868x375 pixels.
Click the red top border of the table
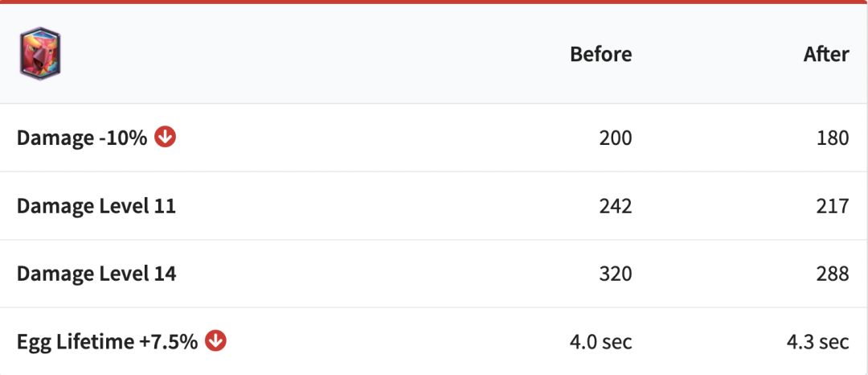click(434, 2)
